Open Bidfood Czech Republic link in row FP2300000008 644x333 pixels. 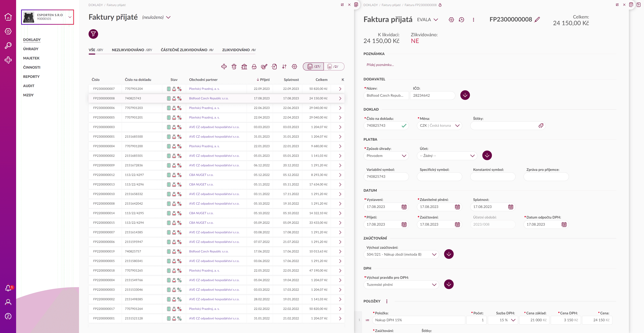click(209, 98)
